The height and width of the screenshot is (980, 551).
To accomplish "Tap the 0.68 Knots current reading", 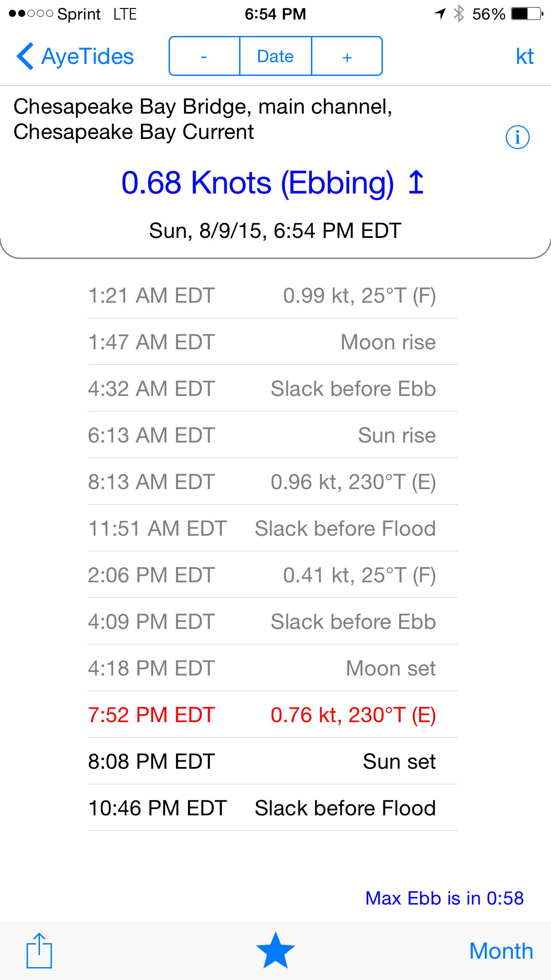I will pyautogui.click(x=257, y=182).
